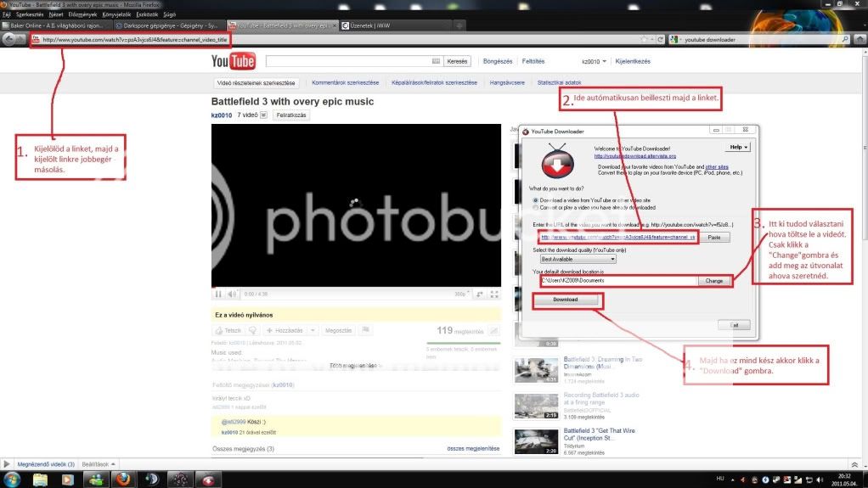The image size is (868, 488).
Task: Flag the video with the flag icon
Action: tap(367, 330)
